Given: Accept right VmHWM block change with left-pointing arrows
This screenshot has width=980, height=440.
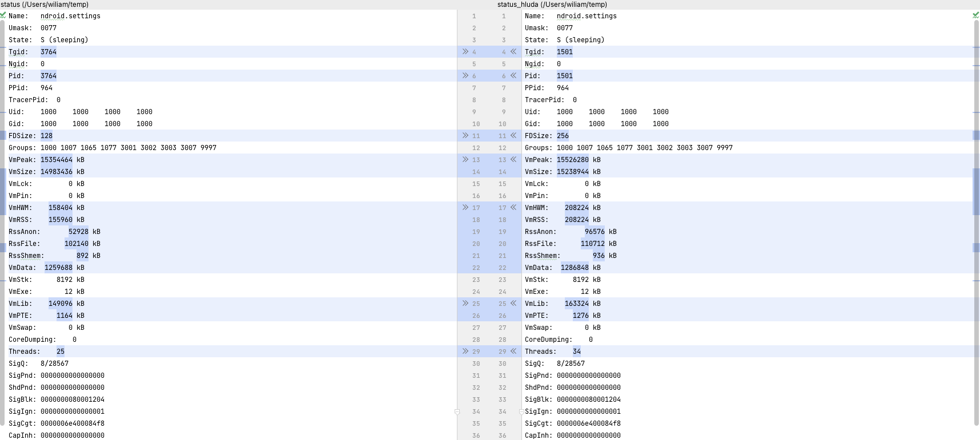Looking at the screenshot, I should [x=513, y=207].
